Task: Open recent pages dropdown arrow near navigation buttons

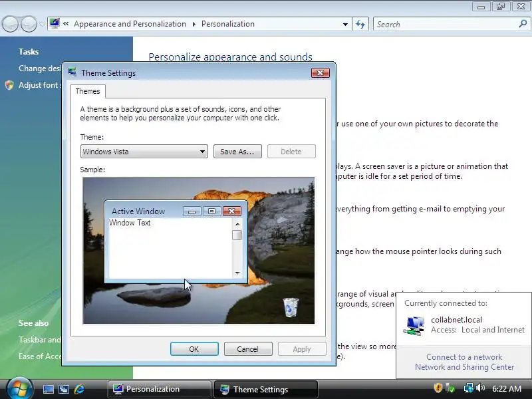Action: (42, 24)
